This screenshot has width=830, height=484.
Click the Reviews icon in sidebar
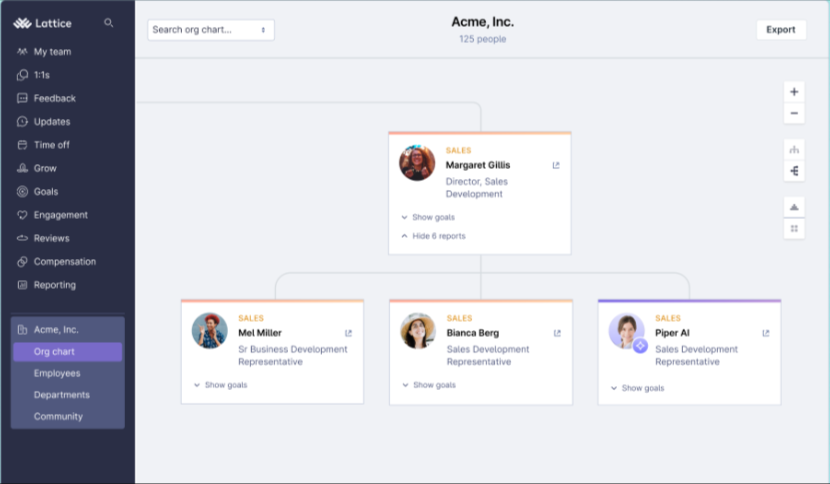click(22, 238)
